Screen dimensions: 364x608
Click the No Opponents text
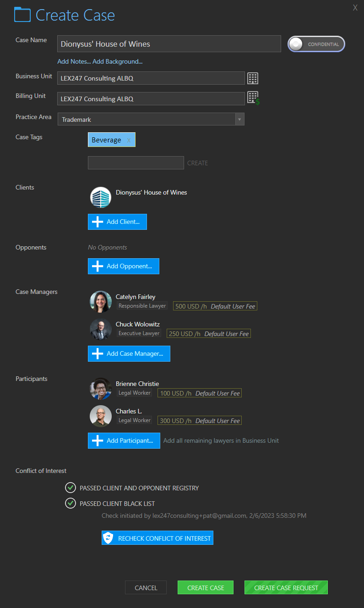pos(108,247)
